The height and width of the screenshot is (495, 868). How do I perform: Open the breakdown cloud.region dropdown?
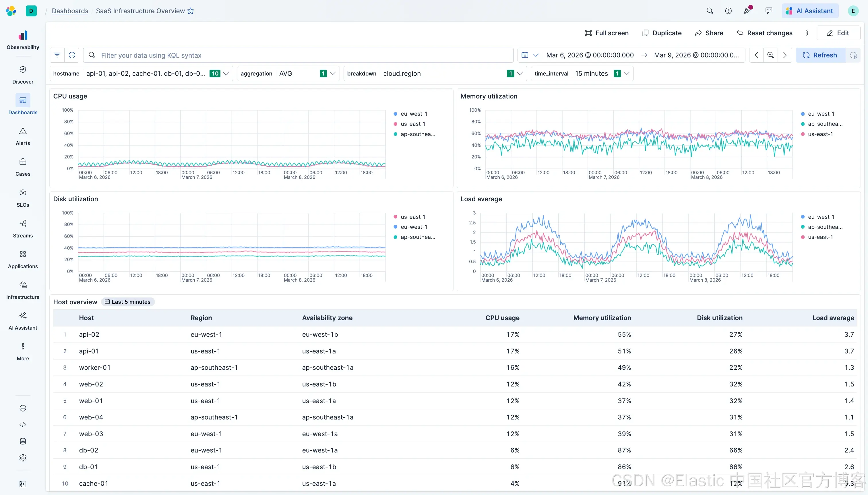(x=520, y=74)
